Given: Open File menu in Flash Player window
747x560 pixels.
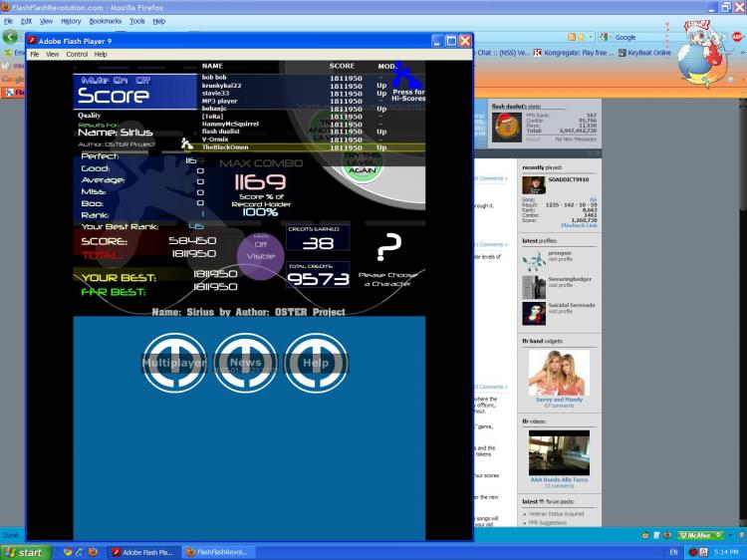Looking at the screenshot, I should 35,55.
